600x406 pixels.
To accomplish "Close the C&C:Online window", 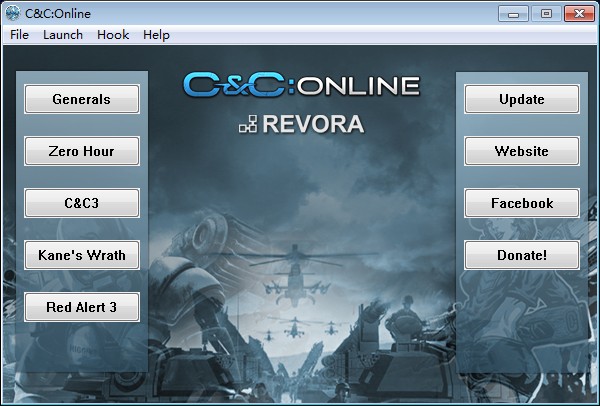I will [579, 14].
